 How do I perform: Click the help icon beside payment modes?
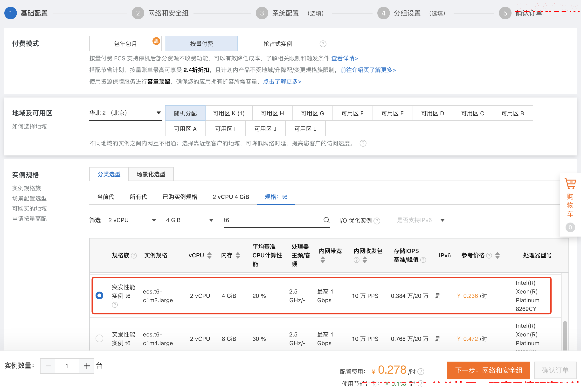tap(323, 44)
